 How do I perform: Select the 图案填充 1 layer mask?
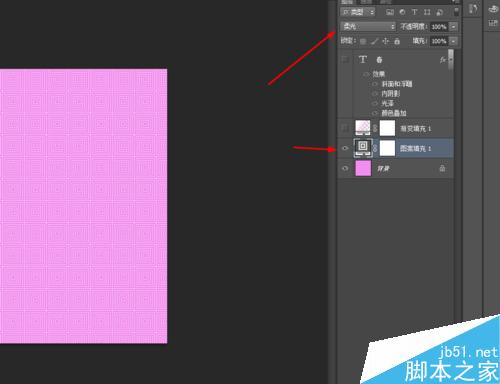point(387,148)
